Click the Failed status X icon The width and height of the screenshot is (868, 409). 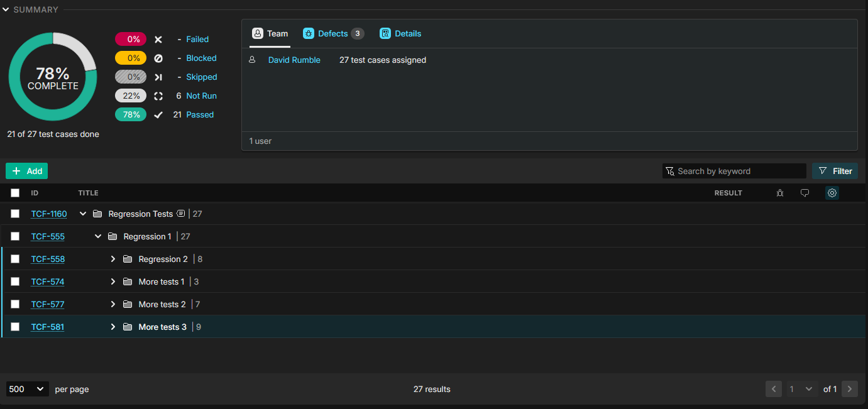[x=158, y=40]
